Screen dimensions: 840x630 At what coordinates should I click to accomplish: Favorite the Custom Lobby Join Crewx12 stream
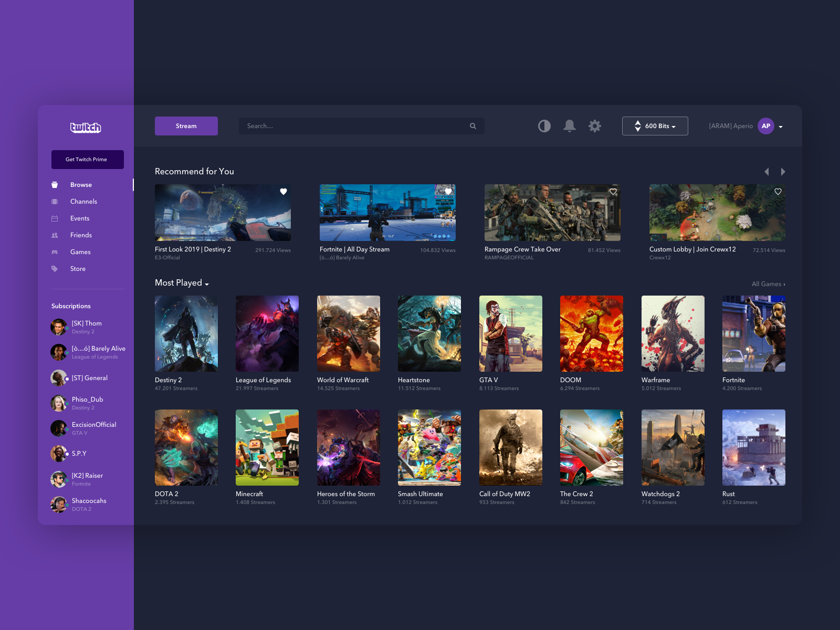pos(778,192)
